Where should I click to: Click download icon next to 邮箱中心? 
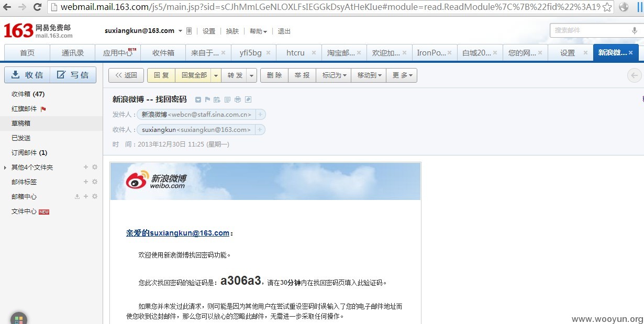(x=77, y=196)
